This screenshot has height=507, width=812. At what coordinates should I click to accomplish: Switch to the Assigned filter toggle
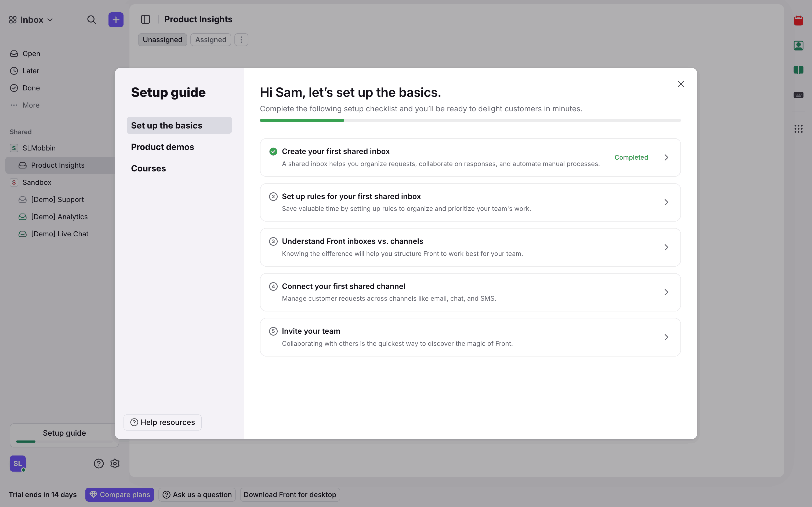point(211,40)
